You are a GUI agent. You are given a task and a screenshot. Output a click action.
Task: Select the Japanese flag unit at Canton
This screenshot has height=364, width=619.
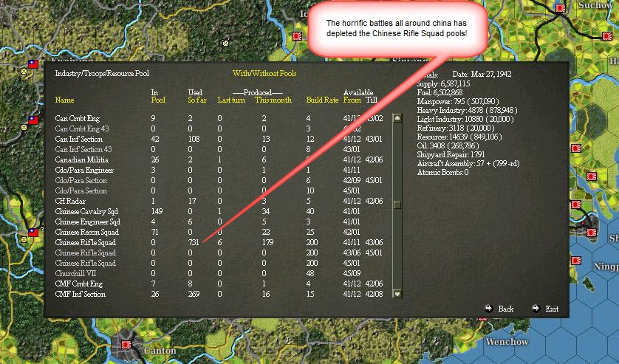pos(126,344)
